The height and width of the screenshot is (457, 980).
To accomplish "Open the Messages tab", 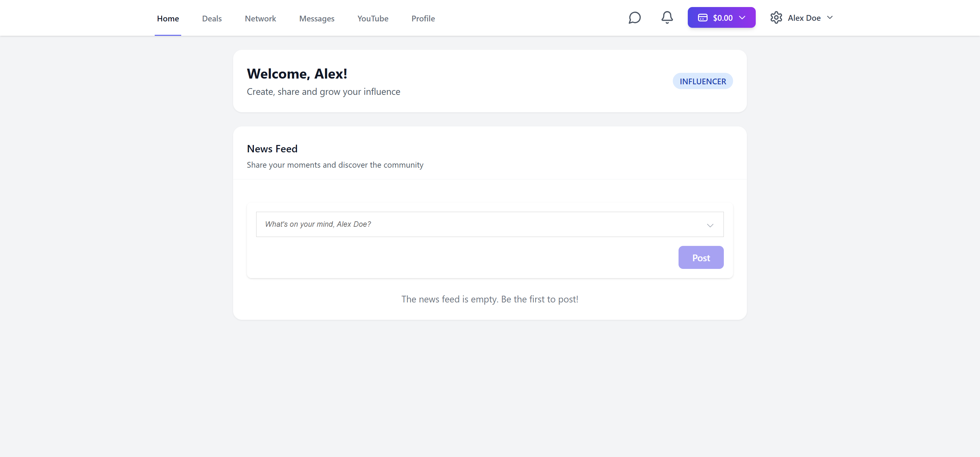I will (316, 18).
